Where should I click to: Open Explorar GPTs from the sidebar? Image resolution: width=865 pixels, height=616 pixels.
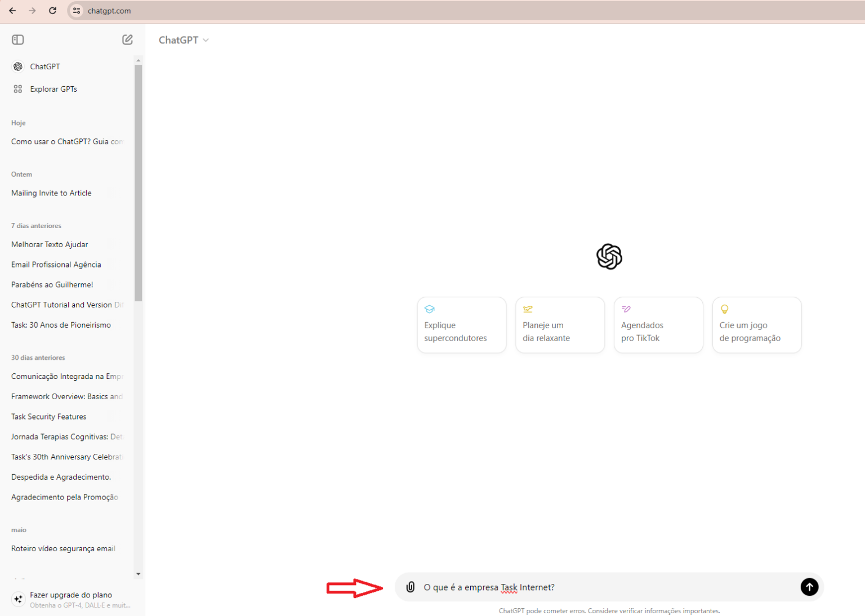[53, 88]
